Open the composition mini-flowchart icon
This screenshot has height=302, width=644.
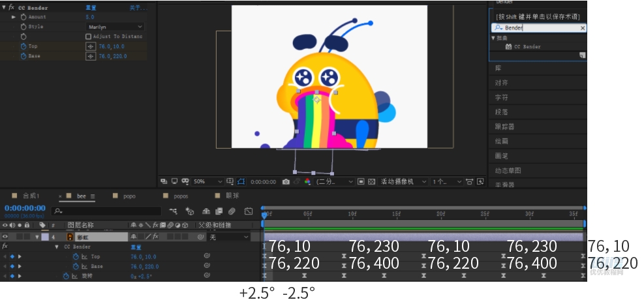pos(174,211)
